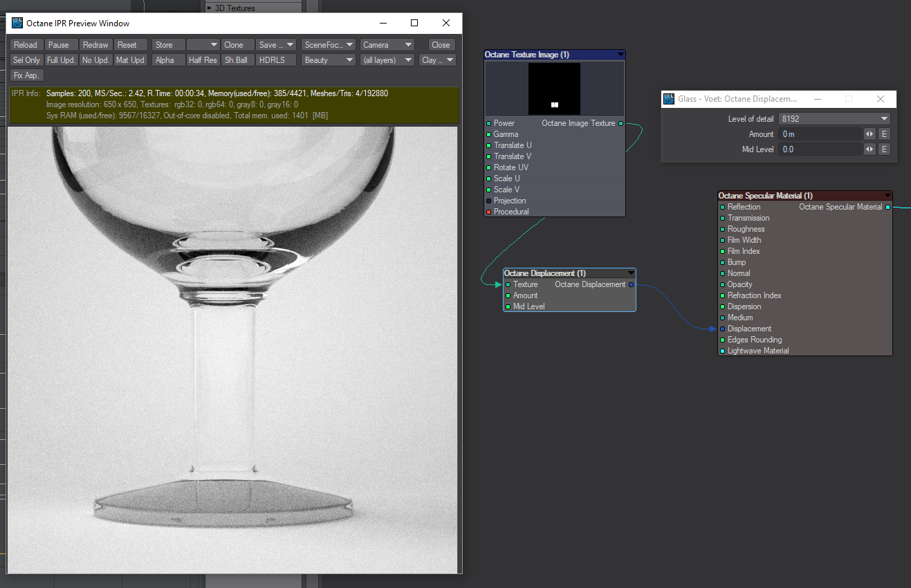Click the Texture Image node preview thumbnail

point(554,89)
